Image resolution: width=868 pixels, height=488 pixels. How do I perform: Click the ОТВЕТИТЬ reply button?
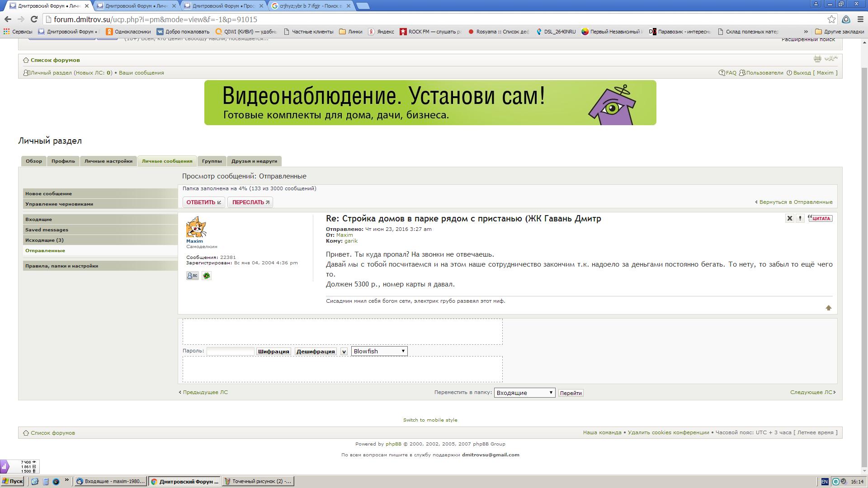tap(203, 202)
